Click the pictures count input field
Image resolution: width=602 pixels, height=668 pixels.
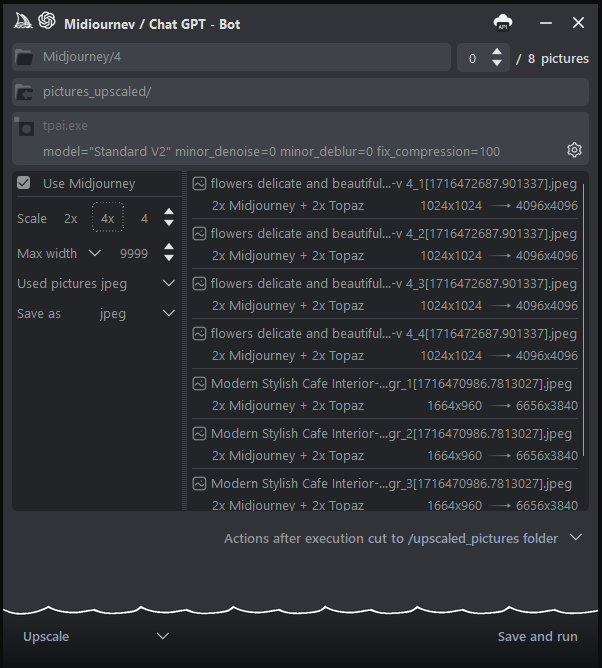(x=472, y=58)
